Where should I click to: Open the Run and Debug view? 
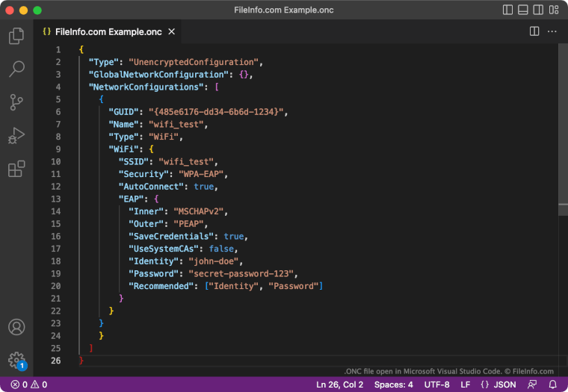click(16, 136)
